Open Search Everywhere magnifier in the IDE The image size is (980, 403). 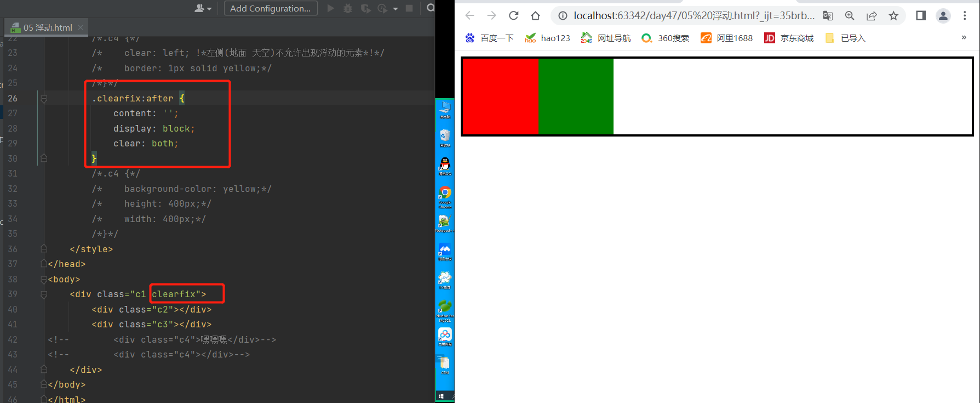pos(431,8)
